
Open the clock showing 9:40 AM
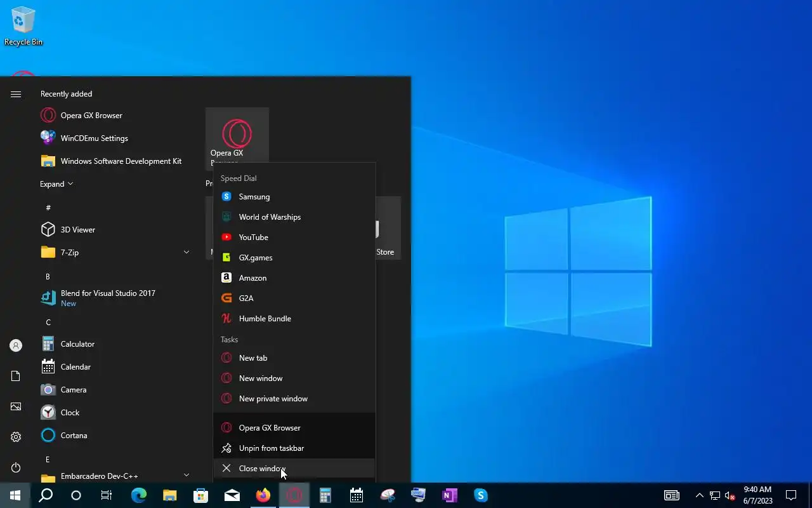click(757, 495)
